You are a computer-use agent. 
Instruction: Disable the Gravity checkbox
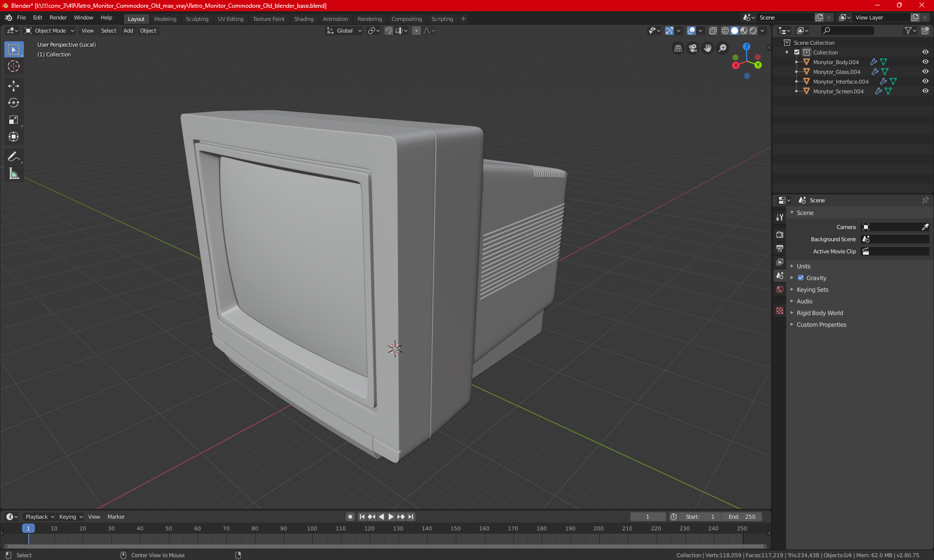[801, 278]
